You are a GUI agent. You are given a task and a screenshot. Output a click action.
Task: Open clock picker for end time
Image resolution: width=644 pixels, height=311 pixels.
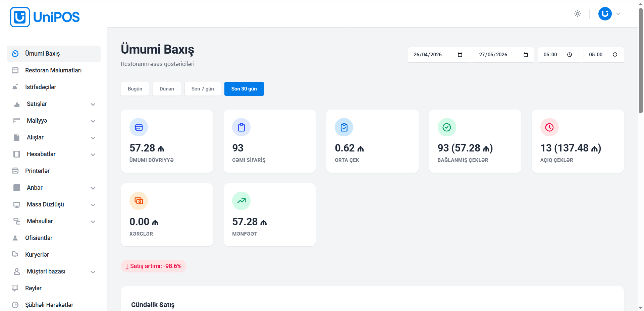615,55
